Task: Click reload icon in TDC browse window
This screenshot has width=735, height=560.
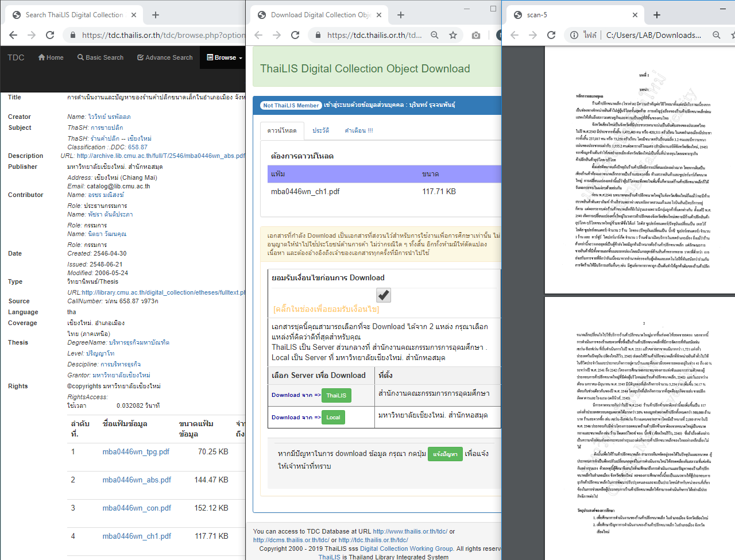Action: click(50, 35)
